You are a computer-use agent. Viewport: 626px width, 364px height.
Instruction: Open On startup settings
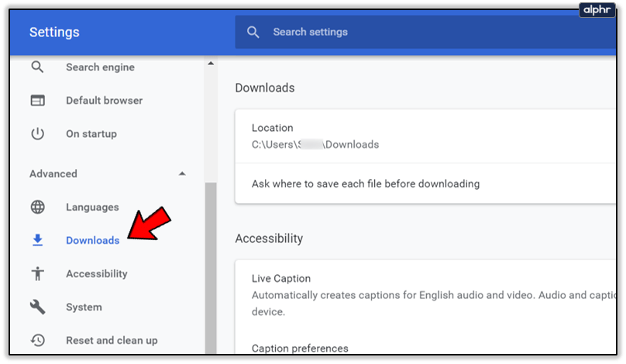click(91, 134)
